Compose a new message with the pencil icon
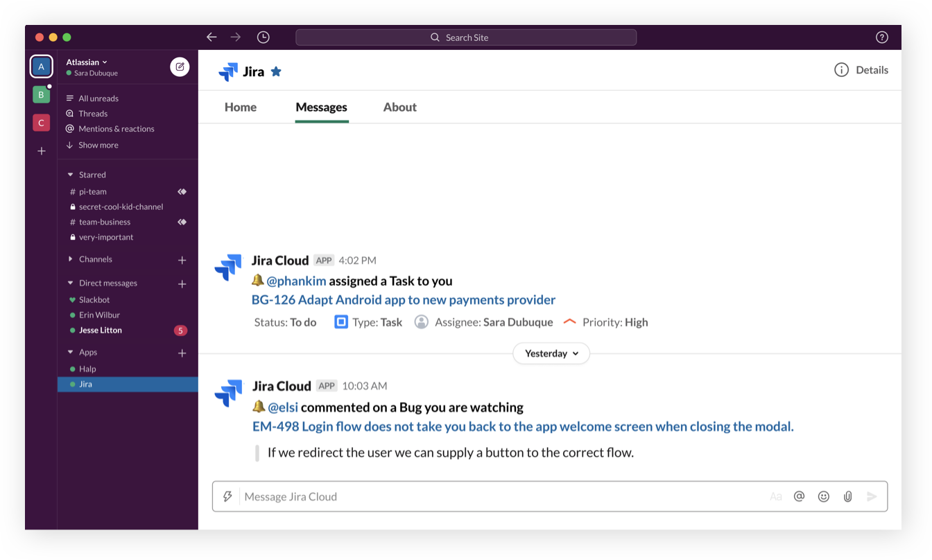 180,67
